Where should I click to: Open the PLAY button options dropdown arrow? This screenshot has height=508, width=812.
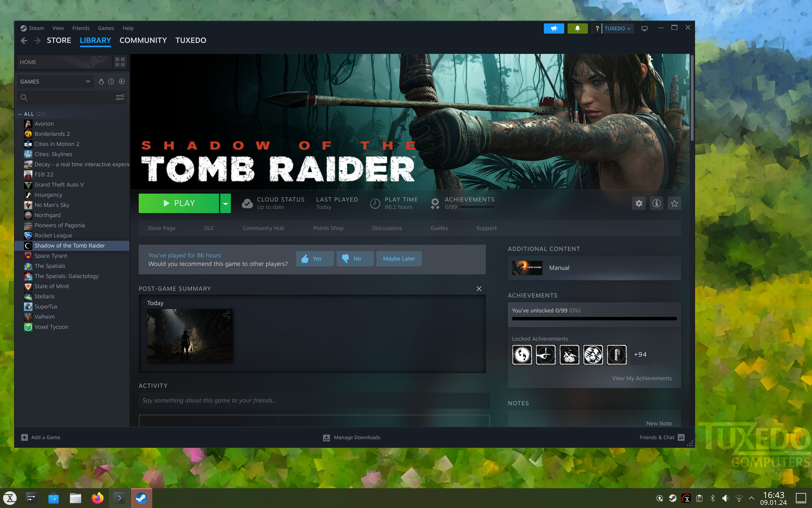coord(226,203)
